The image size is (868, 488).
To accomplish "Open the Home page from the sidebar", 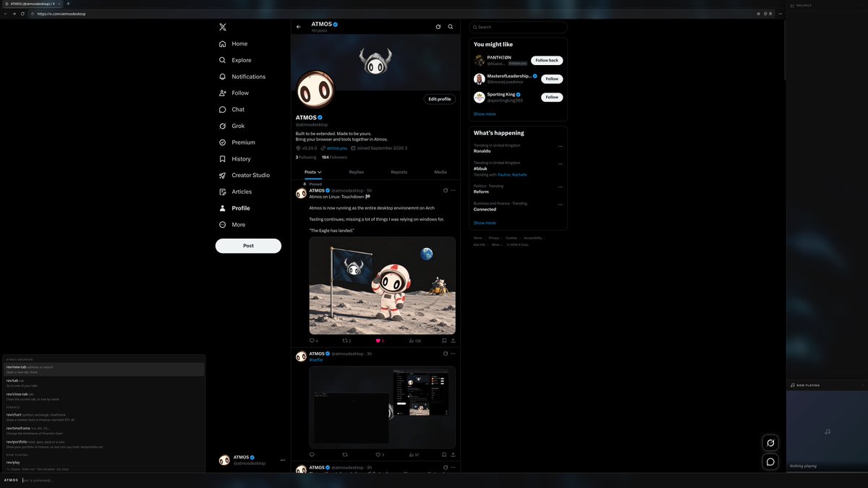I will pos(233,43).
